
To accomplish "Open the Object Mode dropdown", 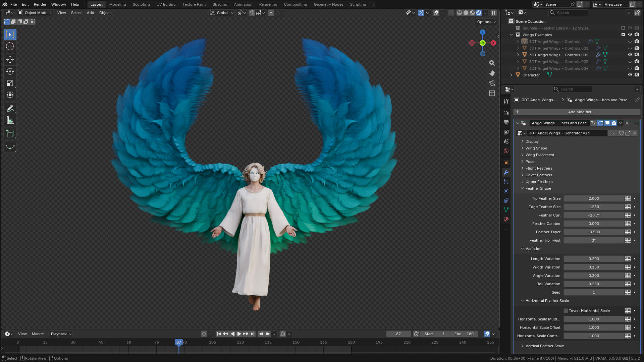I will pos(35,13).
